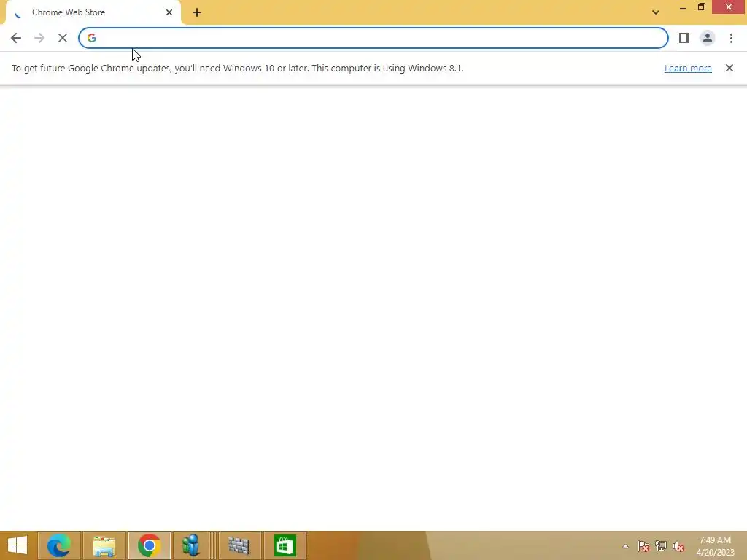Close the Chrome window

point(729,7)
